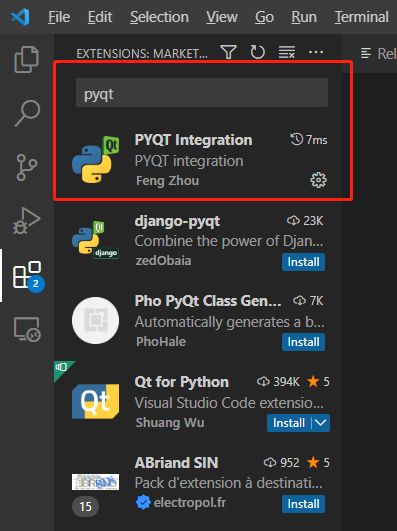Clear extensions search results icon
397x531 pixels.
click(287, 52)
